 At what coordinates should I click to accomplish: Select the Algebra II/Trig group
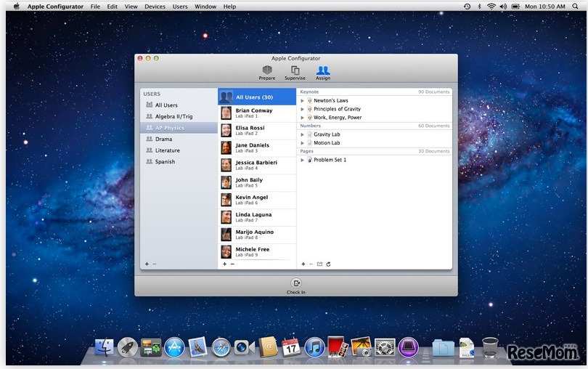point(179,116)
